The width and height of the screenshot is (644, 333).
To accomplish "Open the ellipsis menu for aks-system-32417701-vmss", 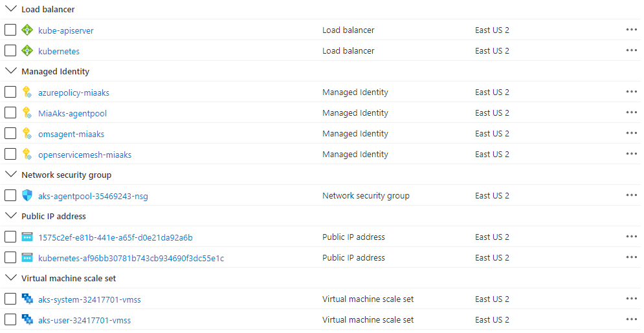I will [631, 299].
